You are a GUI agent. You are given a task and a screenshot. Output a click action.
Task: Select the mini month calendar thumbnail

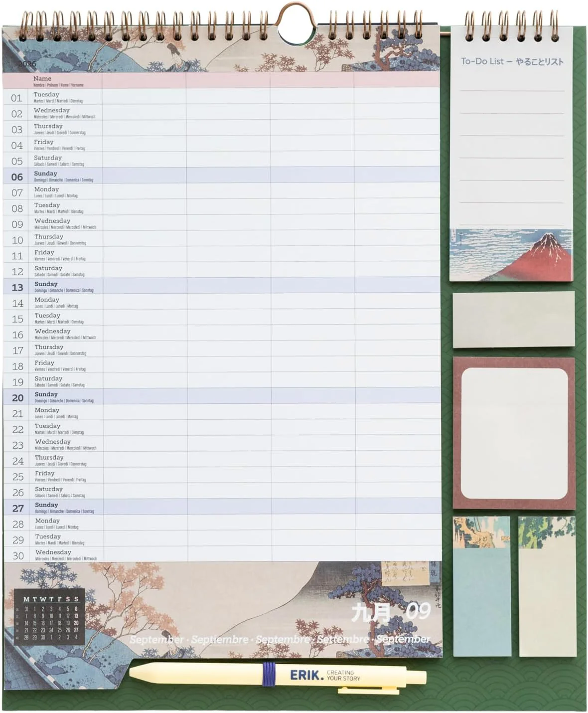[49, 617]
